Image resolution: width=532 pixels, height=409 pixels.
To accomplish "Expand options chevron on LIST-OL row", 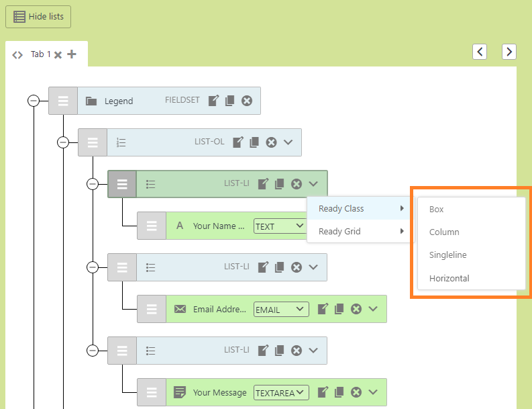I will pyautogui.click(x=288, y=142).
